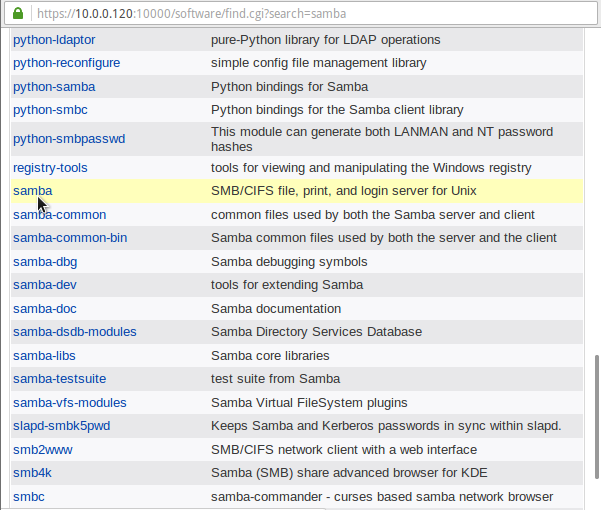This screenshot has height=510, width=601.
Task: Click description 'tools for extending Samba'
Action: tap(287, 285)
